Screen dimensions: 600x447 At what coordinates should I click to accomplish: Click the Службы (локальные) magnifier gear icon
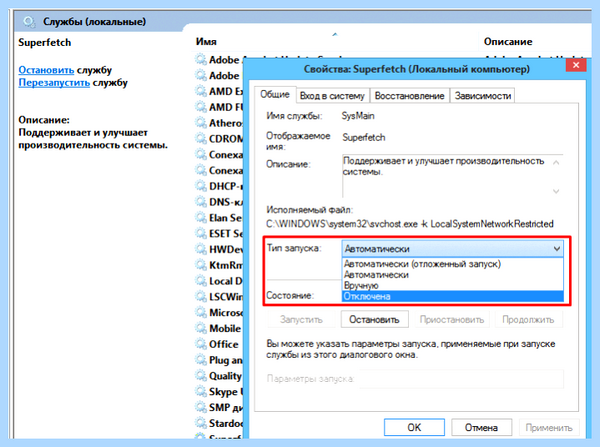pos(29,21)
